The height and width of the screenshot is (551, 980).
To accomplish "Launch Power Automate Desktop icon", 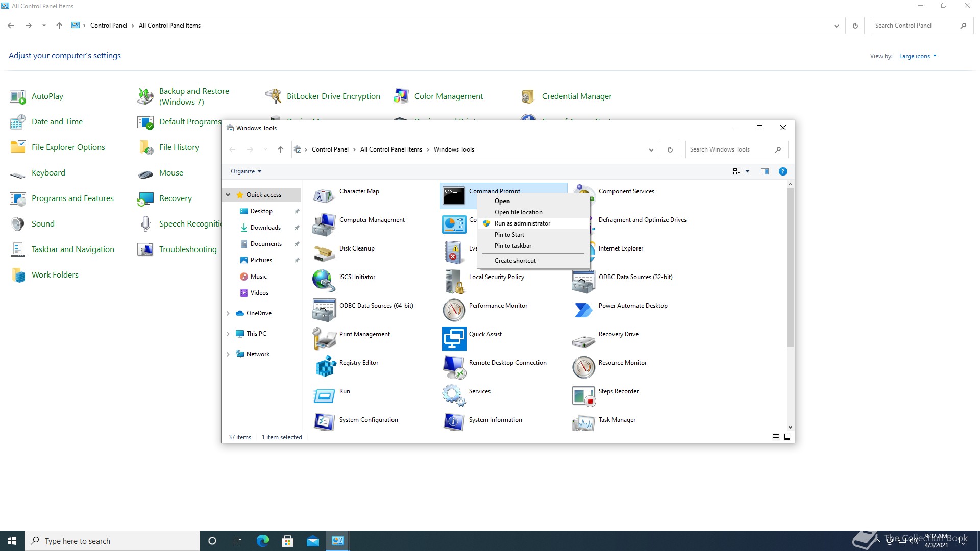I will coord(583,310).
